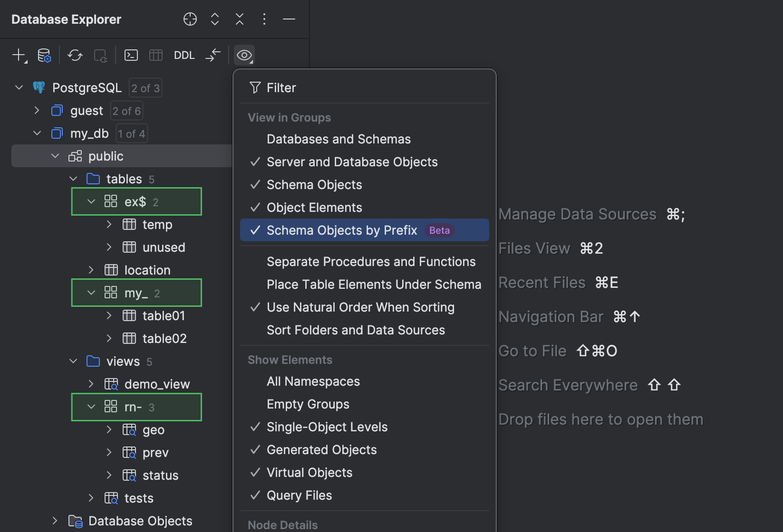
Task: Toggle the View Options eye icon
Action: click(x=244, y=55)
